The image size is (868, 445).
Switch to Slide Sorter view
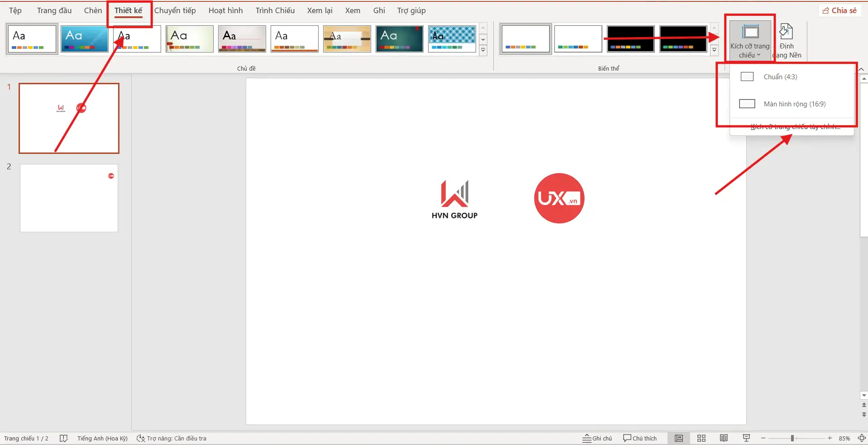(701, 438)
